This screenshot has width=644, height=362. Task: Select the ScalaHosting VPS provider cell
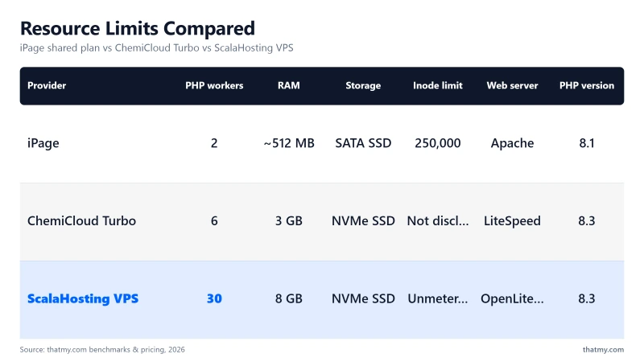pos(83,298)
